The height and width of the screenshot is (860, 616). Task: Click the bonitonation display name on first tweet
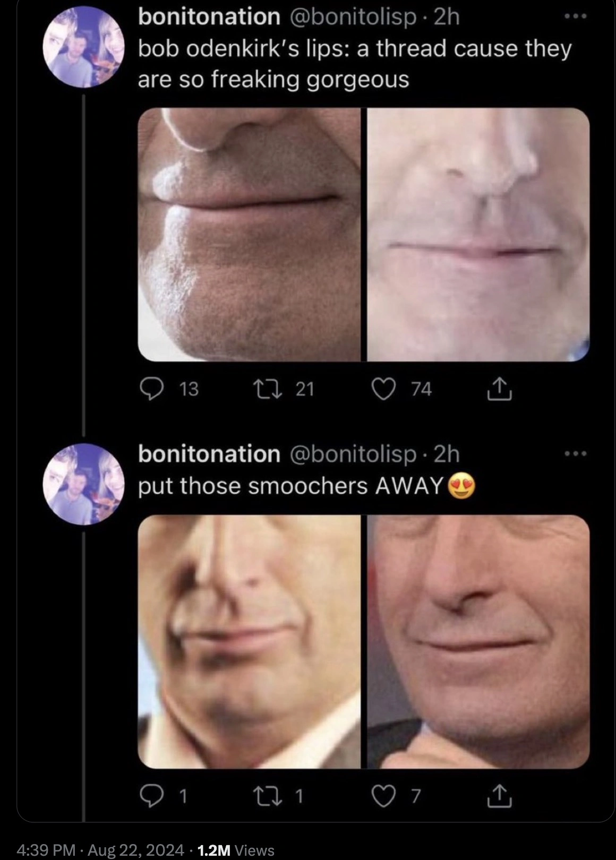[209, 17]
